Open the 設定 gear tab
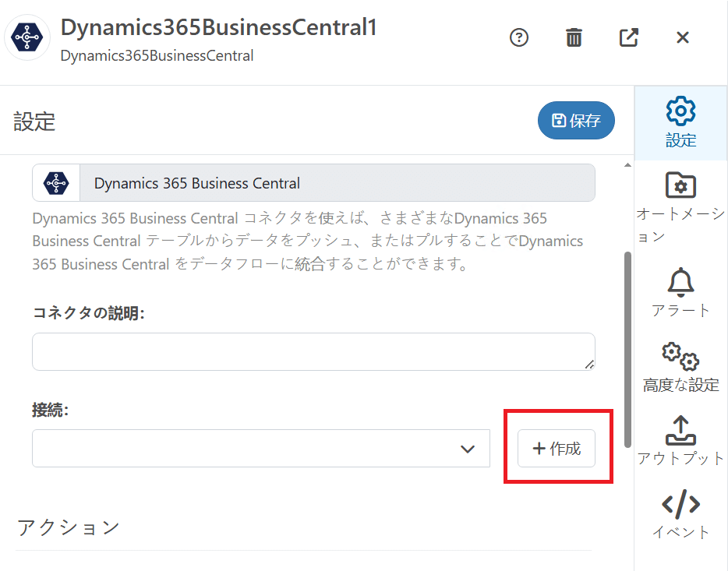The height and width of the screenshot is (571, 728). pyautogui.click(x=680, y=122)
